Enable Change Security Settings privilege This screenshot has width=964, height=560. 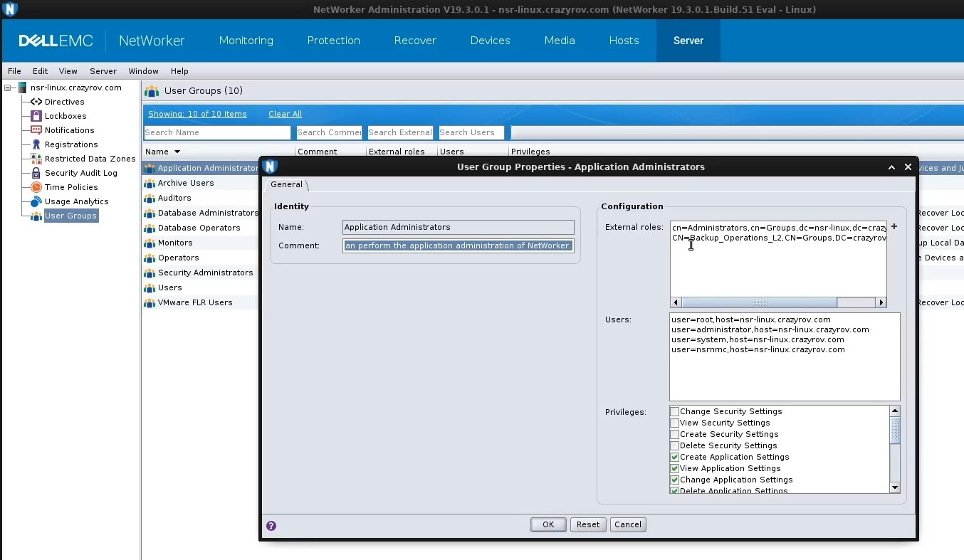(674, 411)
